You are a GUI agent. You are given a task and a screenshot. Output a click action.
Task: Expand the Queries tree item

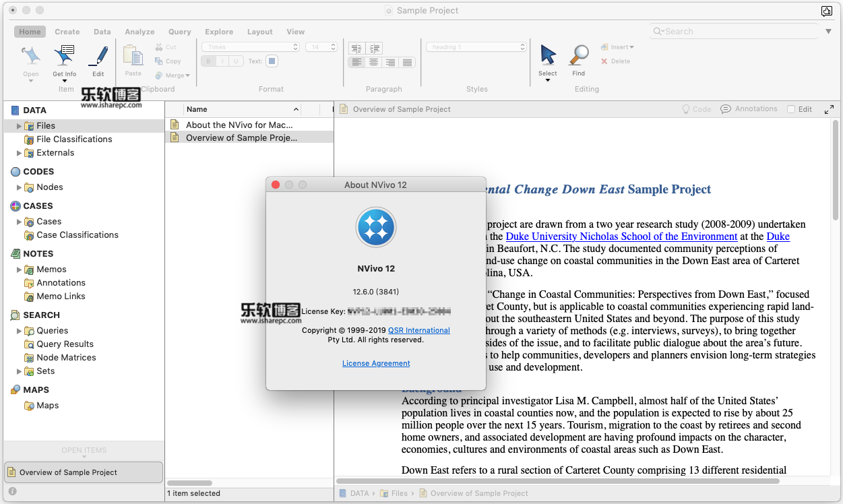[19, 331]
